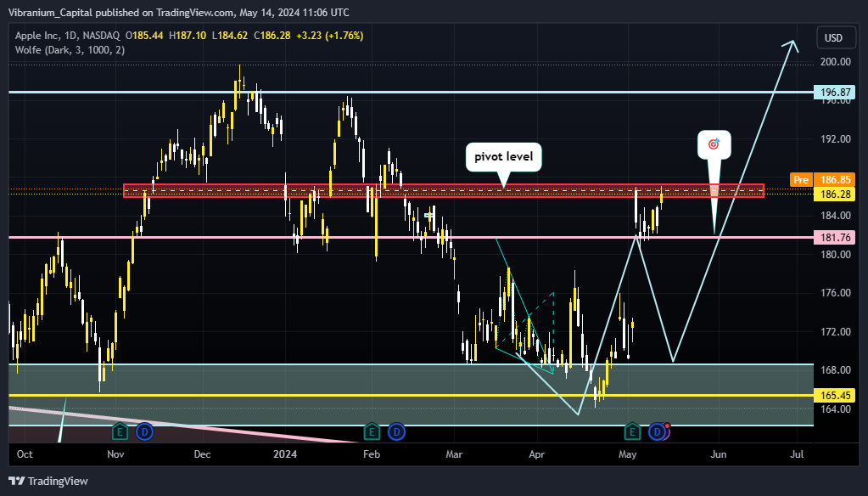Click the 172.00 price axis label
The height and width of the screenshot is (496, 868).
coord(836,331)
